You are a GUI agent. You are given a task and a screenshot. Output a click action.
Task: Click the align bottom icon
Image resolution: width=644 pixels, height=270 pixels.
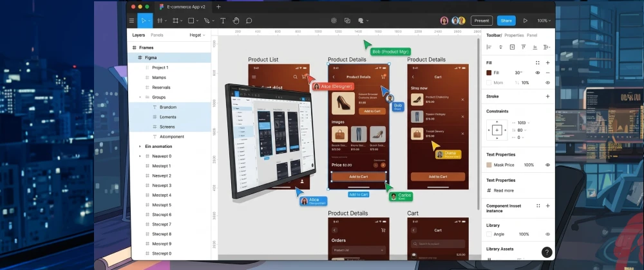tap(535, 47)
